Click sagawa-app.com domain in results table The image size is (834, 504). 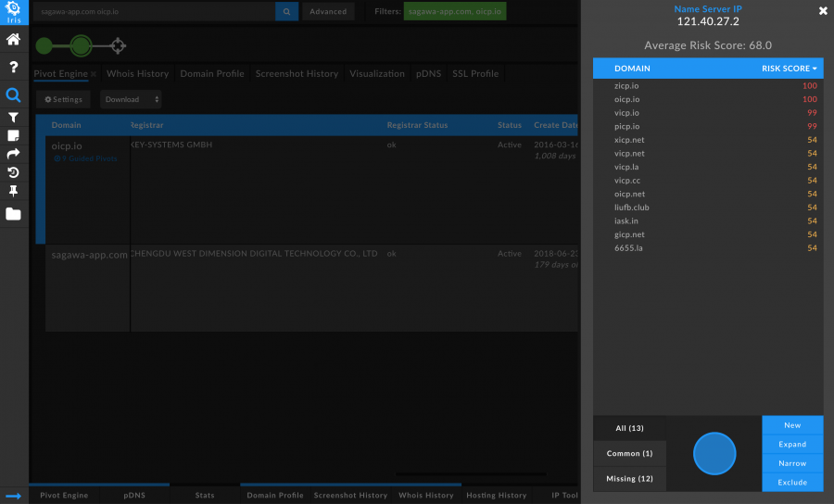point(89,255)
